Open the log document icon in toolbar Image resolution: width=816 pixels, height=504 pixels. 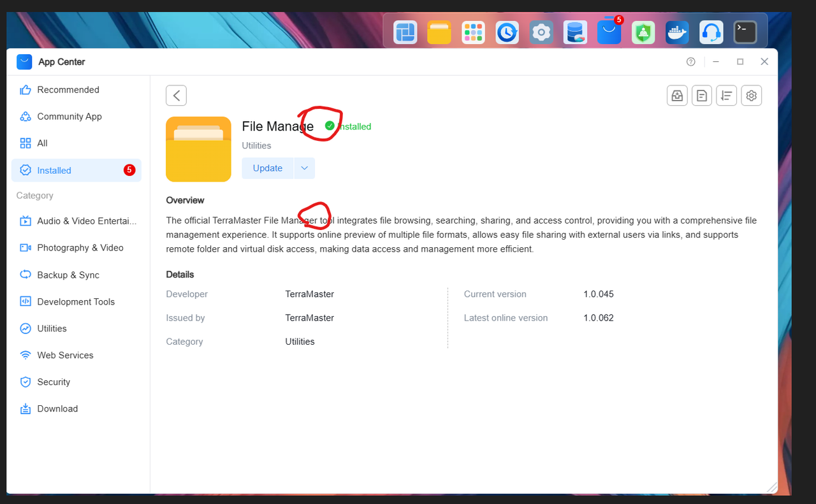tap(702, 96)
